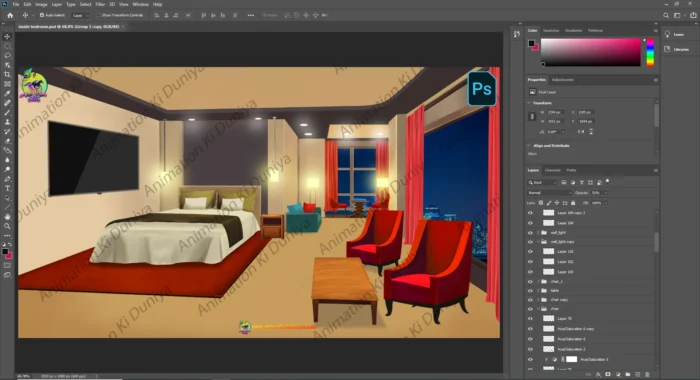
Task: Click the Delete layer trash icon
Action: tap(647, 375)
